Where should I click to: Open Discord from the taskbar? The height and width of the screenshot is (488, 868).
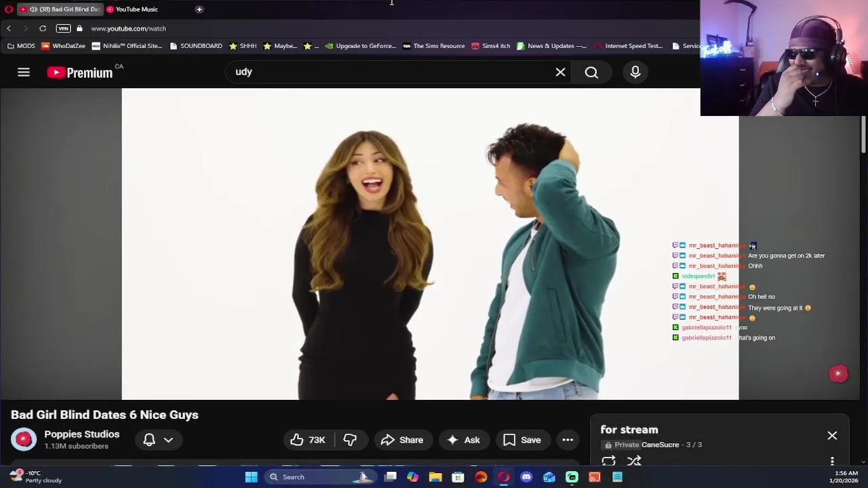(x=526, y=477)
